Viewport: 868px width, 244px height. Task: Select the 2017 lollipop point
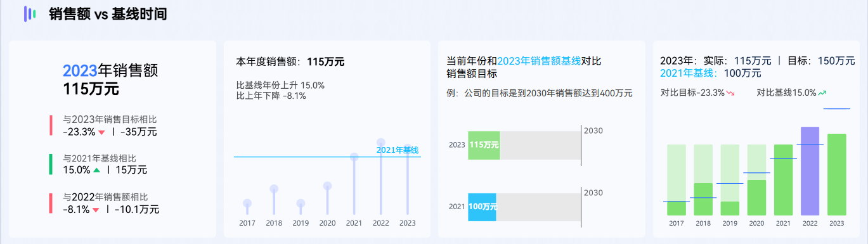247,203
